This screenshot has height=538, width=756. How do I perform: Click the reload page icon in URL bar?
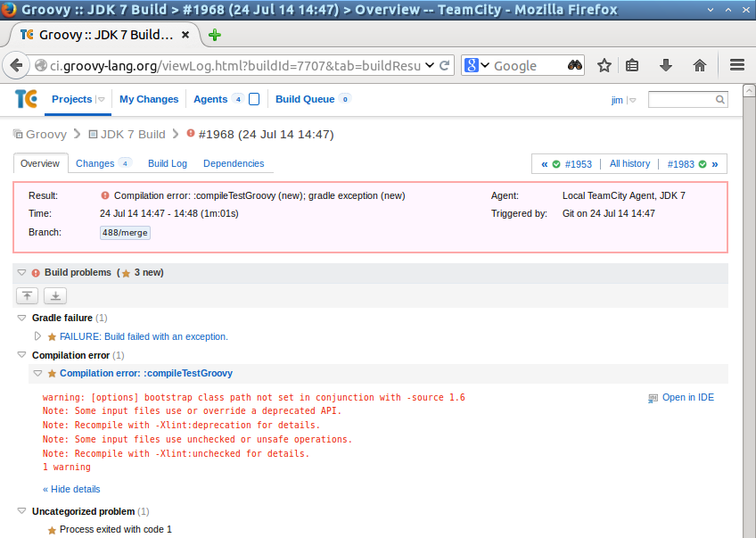445,65
